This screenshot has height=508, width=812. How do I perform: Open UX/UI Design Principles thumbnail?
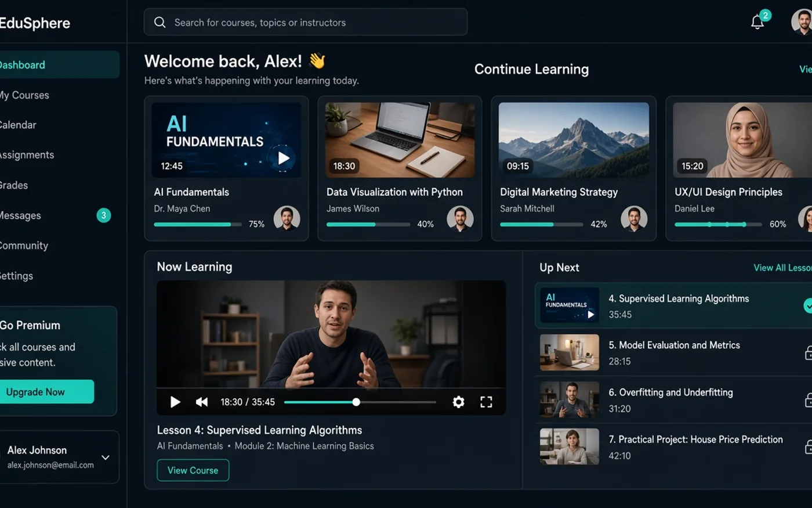[742, 140]
